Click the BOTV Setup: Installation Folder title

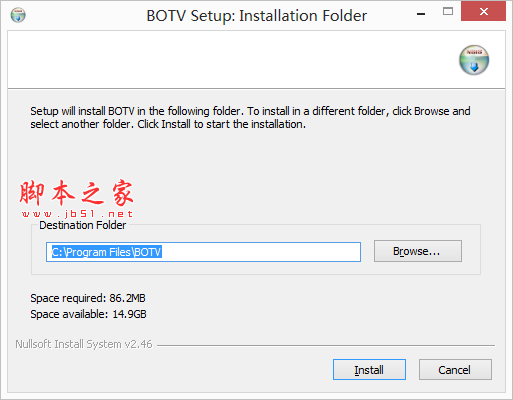(257, 16)
